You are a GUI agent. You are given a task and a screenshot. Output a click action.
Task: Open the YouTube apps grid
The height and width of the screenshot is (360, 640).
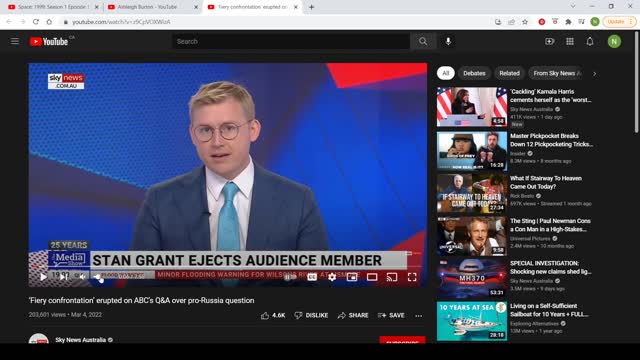pyautogui.click(x=570, y=41)
